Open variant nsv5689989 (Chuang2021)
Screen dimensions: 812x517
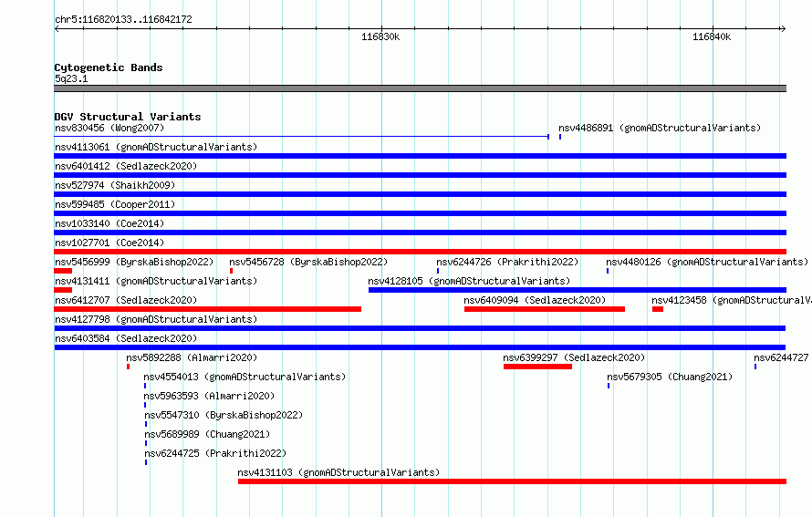tap(207, 434)
